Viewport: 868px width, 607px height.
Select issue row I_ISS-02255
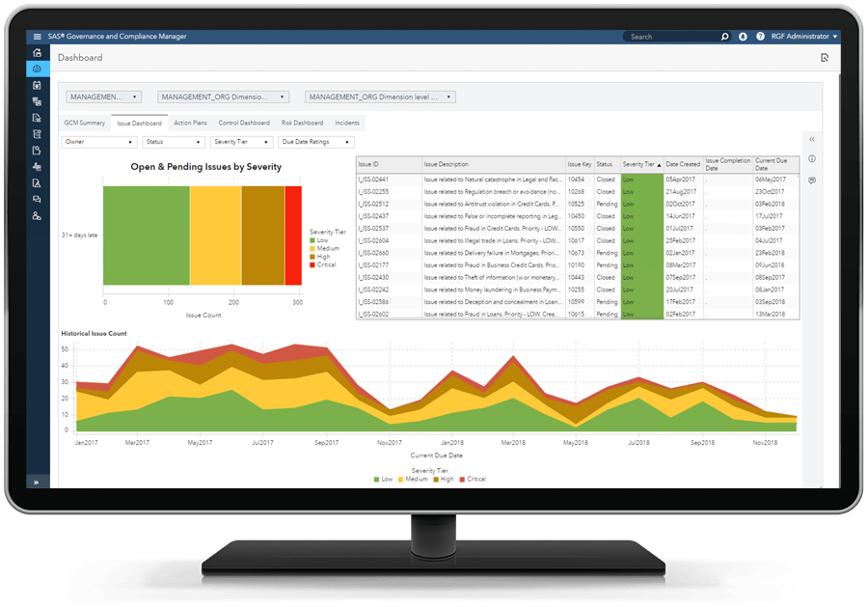578,192
